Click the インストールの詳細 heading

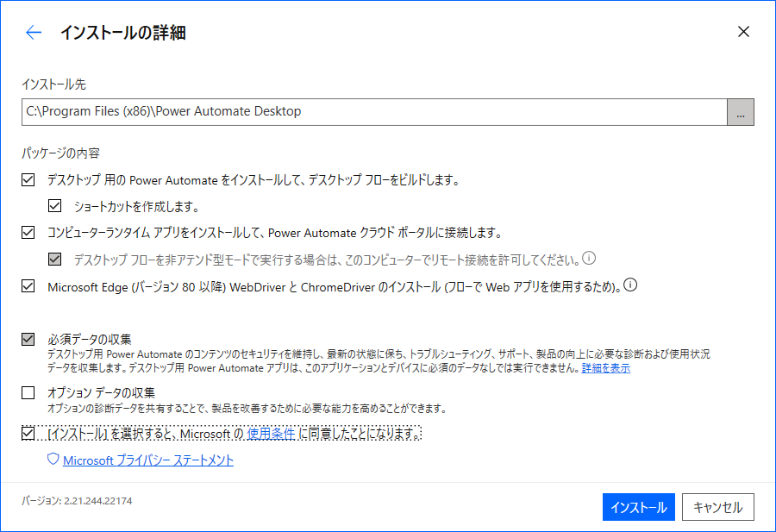pos(122,33)
